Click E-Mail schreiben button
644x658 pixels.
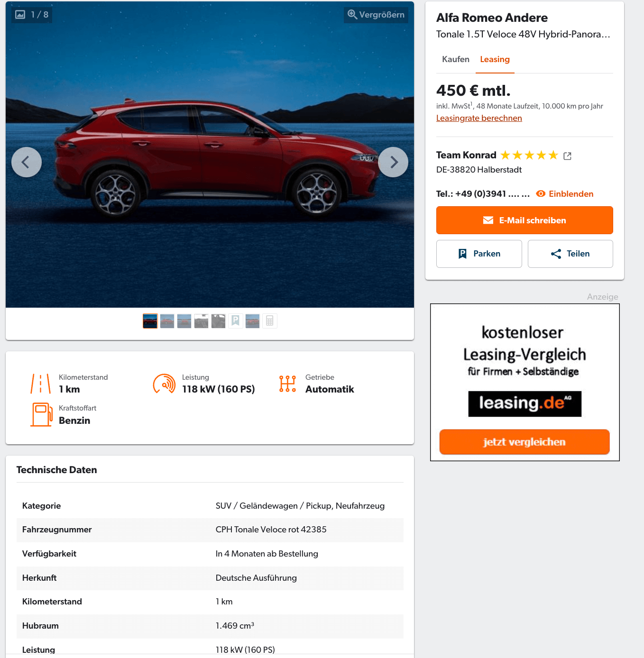(524, 220)
